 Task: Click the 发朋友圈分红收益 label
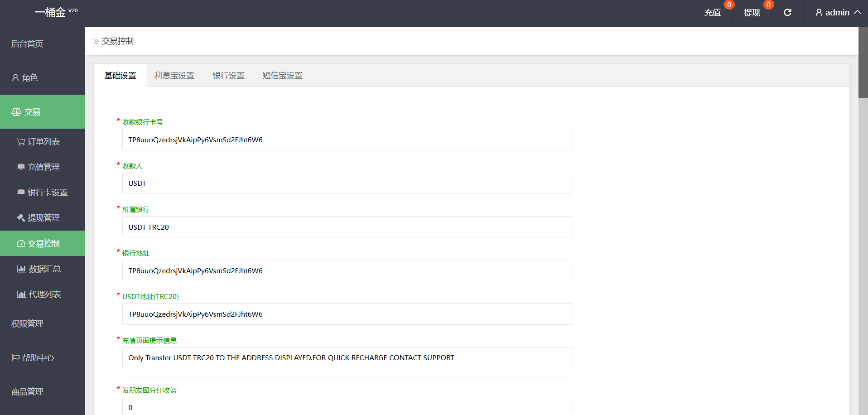tap(149, 391)
